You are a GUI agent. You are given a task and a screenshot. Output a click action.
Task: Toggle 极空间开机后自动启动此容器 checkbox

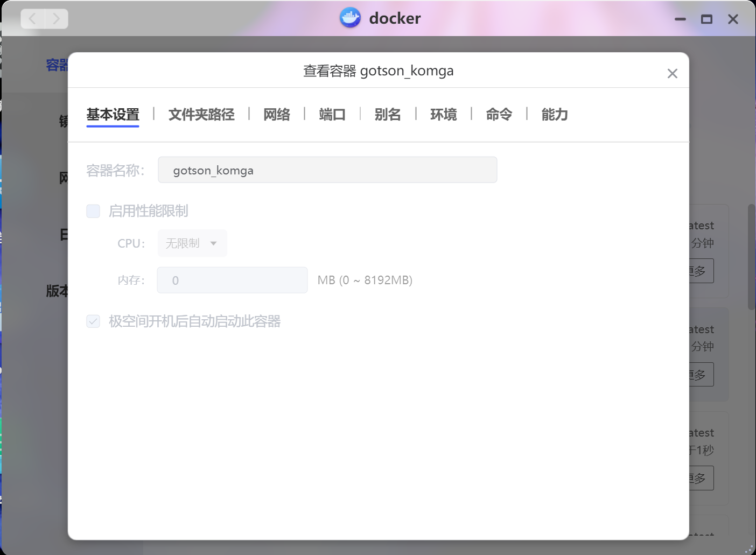pyautogui.click(x=93, y=321)
